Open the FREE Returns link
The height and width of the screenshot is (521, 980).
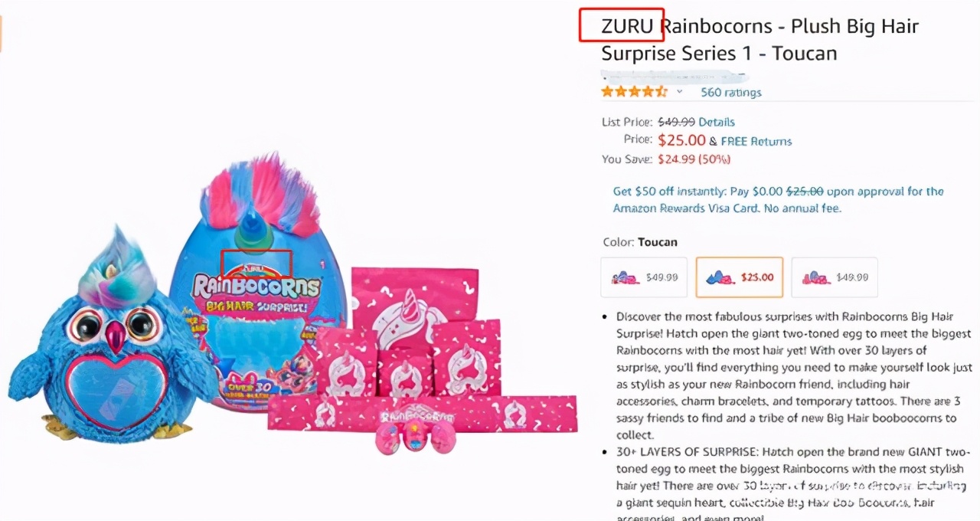point(756,141)
